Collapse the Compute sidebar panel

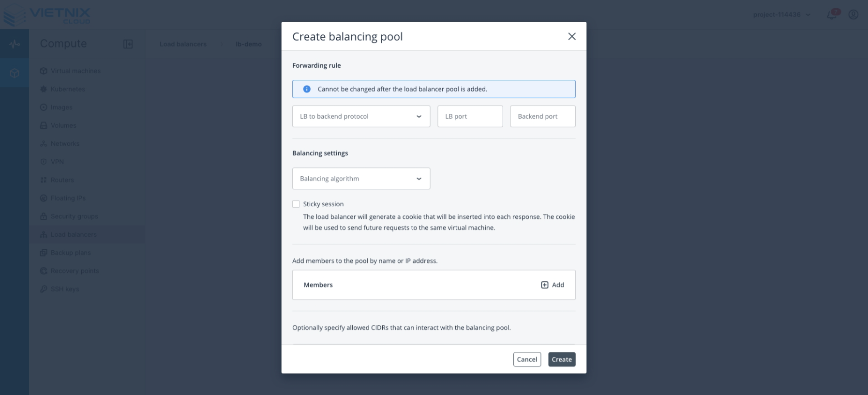[128, 44]
